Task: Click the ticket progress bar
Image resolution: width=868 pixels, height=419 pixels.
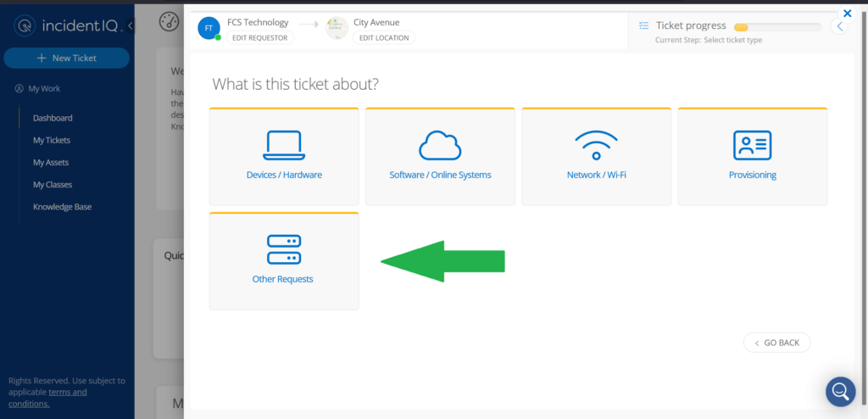Action: [777, 27]
